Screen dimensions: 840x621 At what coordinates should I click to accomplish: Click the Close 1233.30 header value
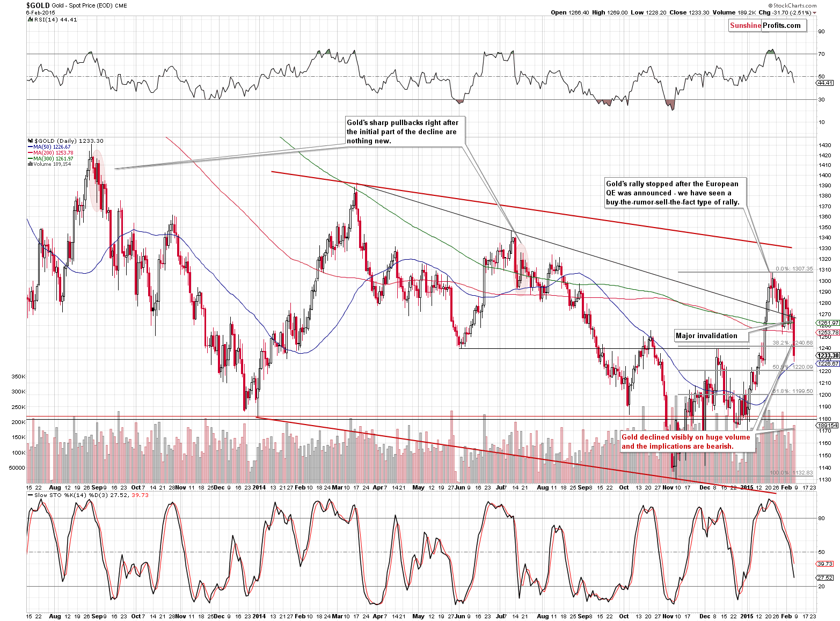click(689, 12)
